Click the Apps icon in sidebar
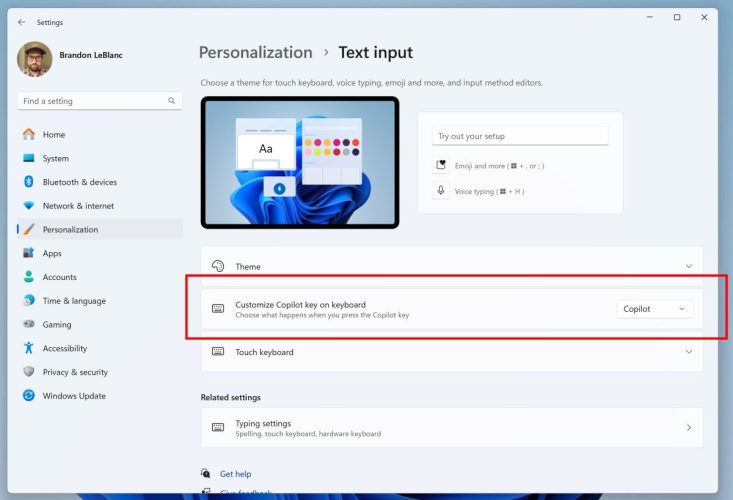 pyautogui.click(x=29, y=253)
